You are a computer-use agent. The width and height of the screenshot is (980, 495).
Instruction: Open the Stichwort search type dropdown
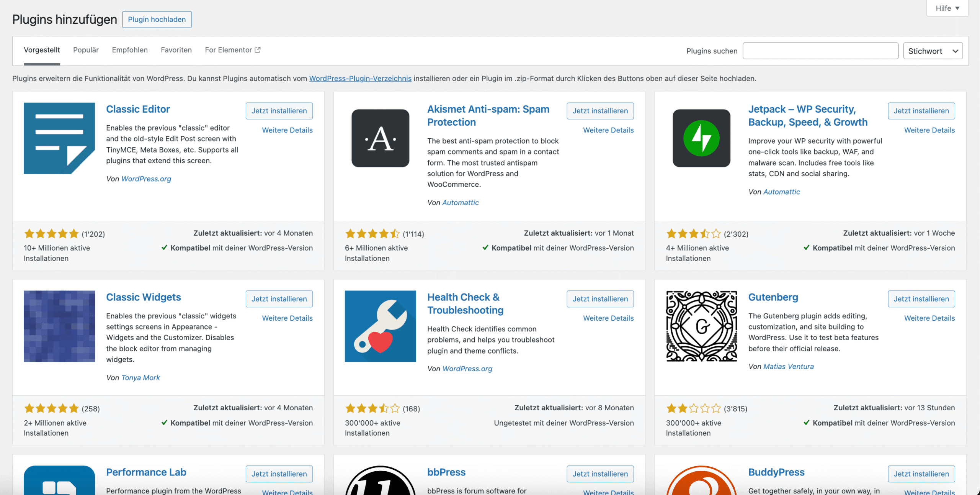click(x=933, y=51)
